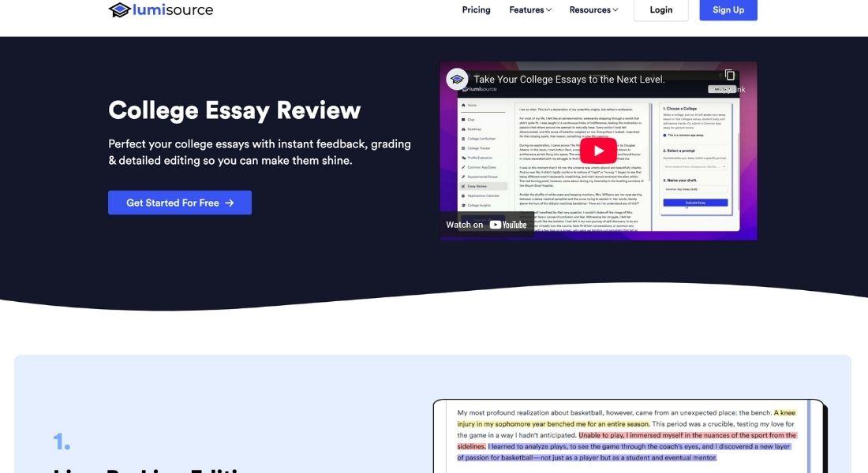Click the arrow icon in Get Started button

coord(230,203)
